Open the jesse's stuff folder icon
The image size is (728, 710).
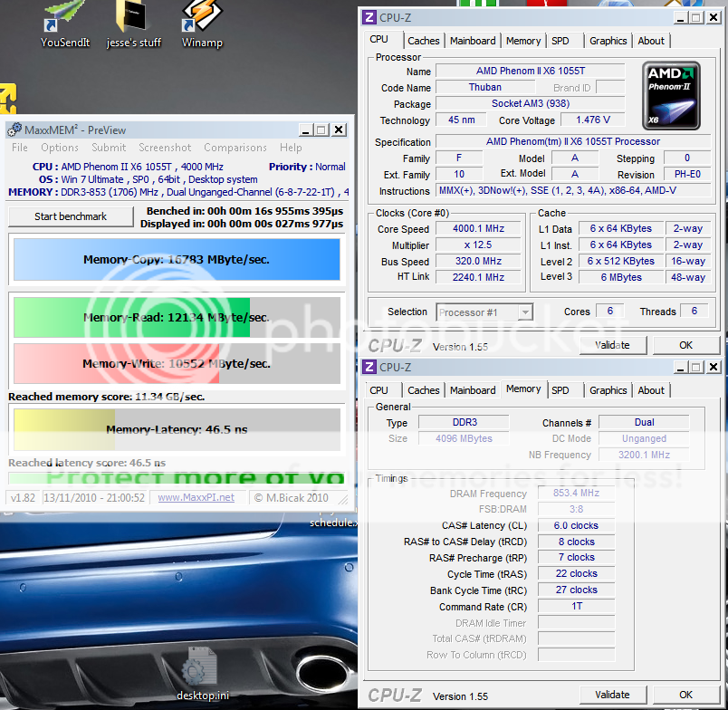pyautogui.click(x=134, y=25)
